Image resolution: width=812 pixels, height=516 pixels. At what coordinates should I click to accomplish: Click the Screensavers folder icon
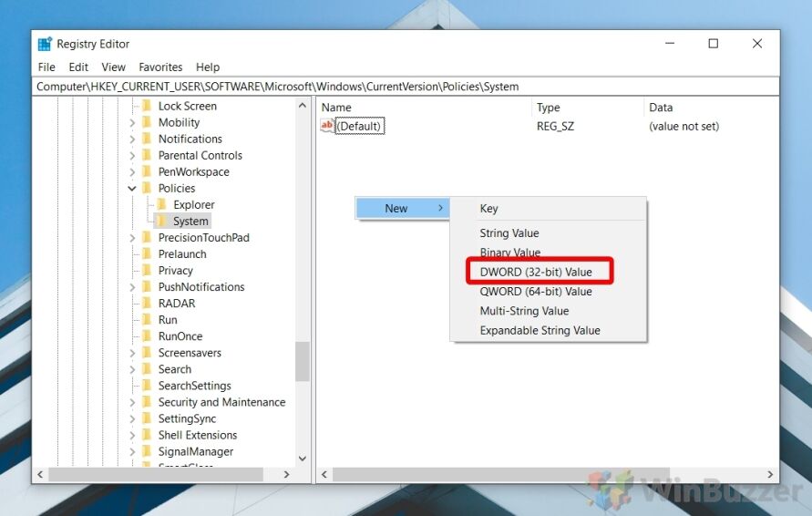point(147,353)
